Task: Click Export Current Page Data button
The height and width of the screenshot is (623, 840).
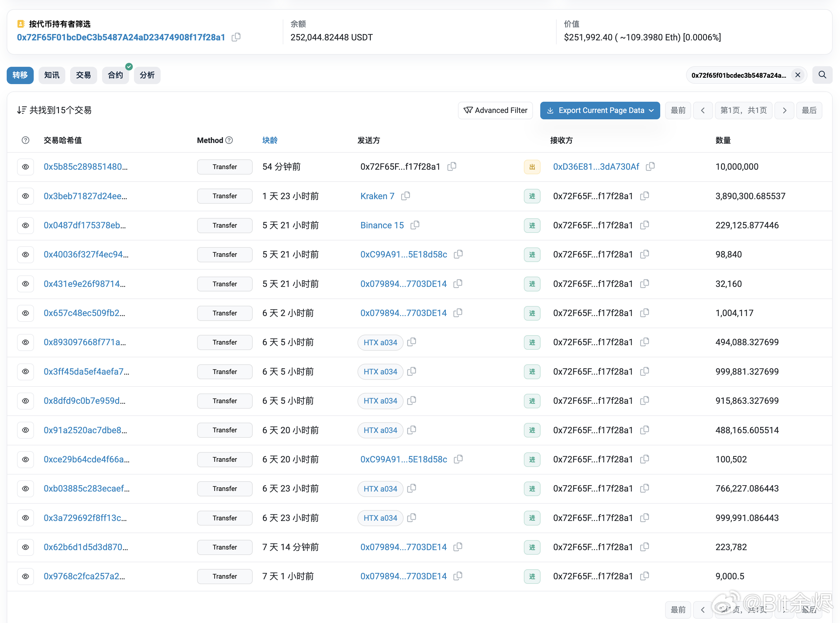Action: click(600, 110)
